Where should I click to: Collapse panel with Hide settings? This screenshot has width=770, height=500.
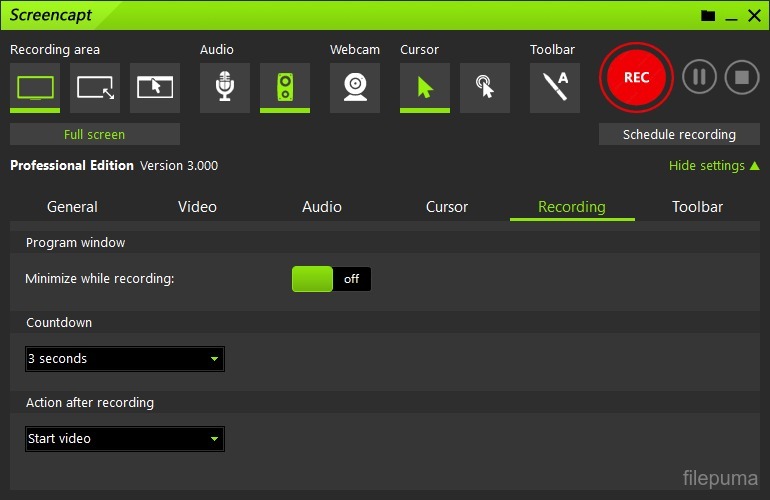(713, 166)
